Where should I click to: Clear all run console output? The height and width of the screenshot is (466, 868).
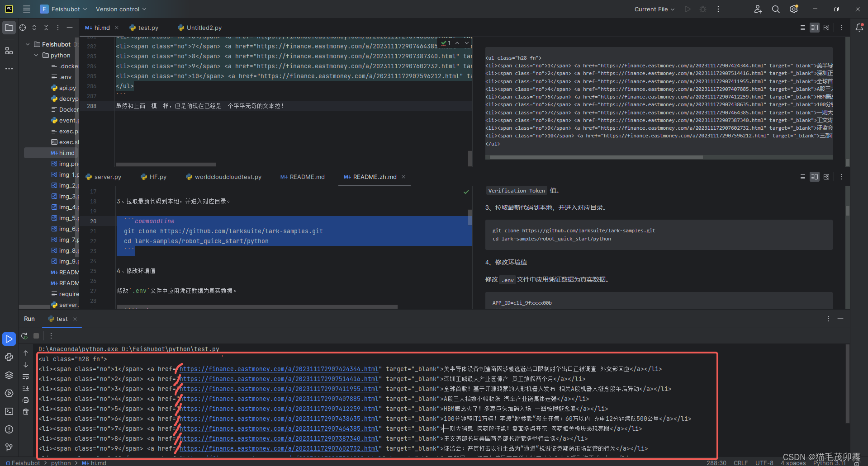26,412
